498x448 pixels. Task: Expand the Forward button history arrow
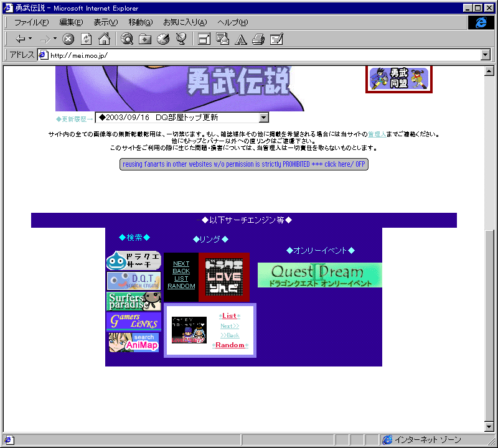[x=55, y=39]
